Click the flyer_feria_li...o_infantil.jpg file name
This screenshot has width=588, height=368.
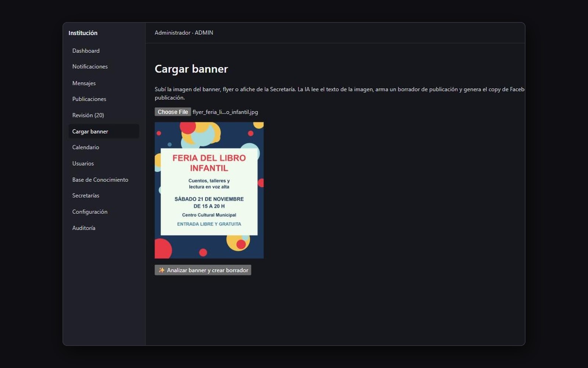tap(225, 112)
